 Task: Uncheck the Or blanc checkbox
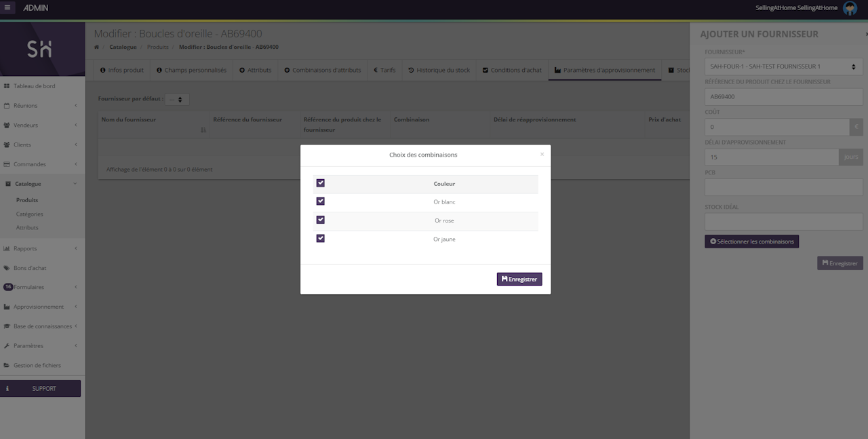pos(321,202)
